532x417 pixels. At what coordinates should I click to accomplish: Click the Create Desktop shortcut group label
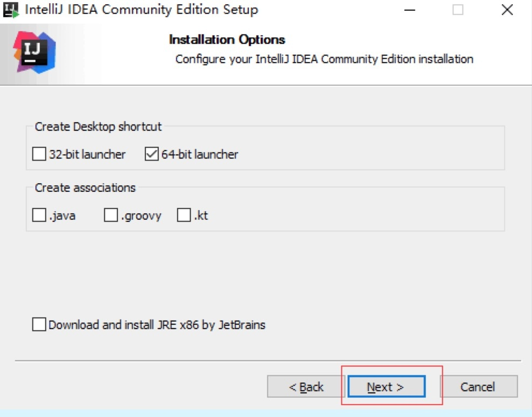coord(98,127)
